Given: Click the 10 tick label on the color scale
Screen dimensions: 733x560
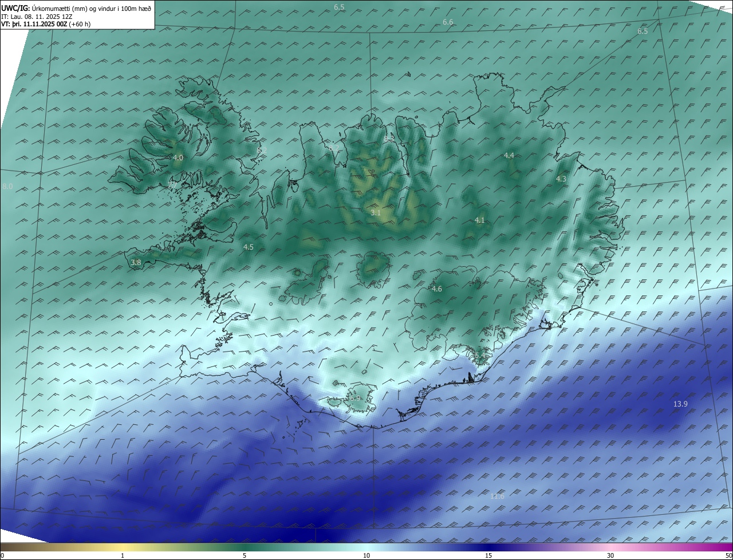Looking at the screenshot, I should pyautogui.click(x=366, y=555).
